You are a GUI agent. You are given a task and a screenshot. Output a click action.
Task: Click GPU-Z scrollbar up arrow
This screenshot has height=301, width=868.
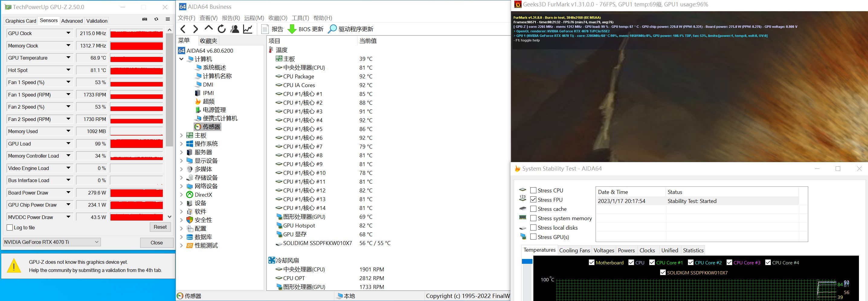click(x=169, y=30)
